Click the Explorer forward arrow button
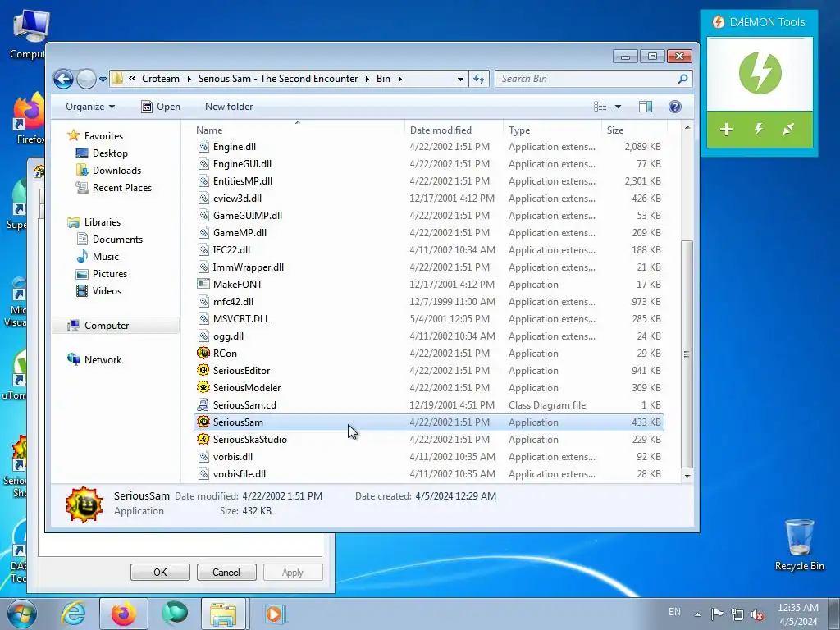This screenshot has height=630, width=840. coord(85,80)
